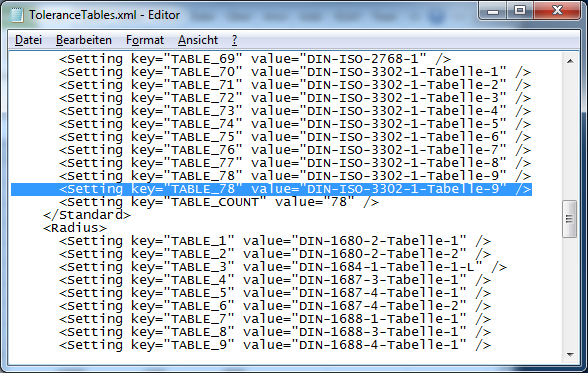Image resolution: width=588 pixels, height=373 pixels.
Task: Click the line with TABLE_72 Tabelle-3
Action: click(x=295, y=98)
